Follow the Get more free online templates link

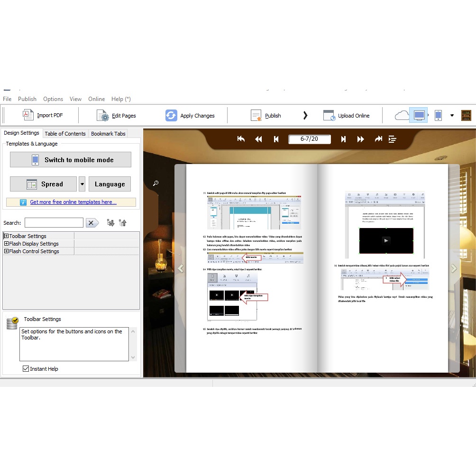73,202
